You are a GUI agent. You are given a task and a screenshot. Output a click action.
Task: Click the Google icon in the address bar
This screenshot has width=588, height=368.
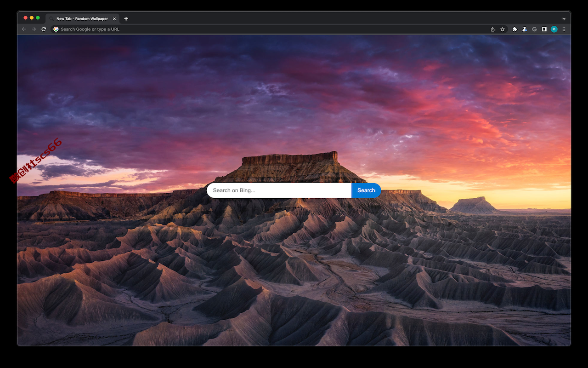56,29
